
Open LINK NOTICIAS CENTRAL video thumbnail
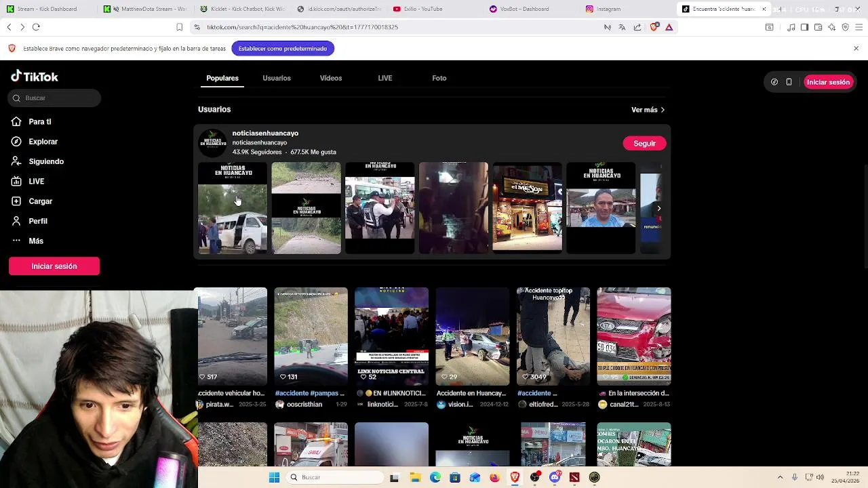click(391, 336)
